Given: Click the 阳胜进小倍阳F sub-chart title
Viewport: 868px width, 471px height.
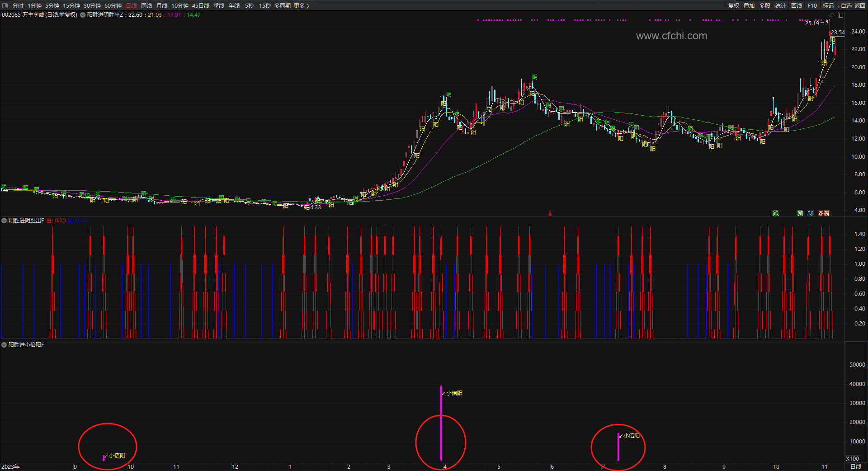Looking at the screenshot, I should point(26,345).
